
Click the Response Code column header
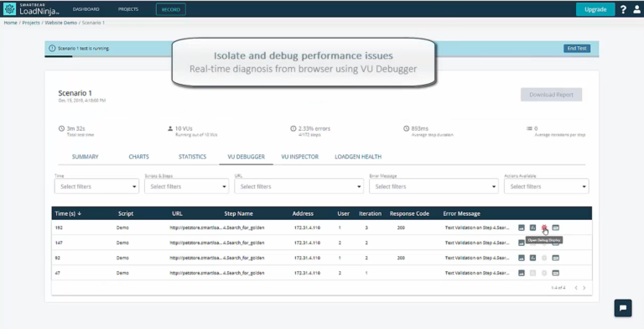click(409, 213)
